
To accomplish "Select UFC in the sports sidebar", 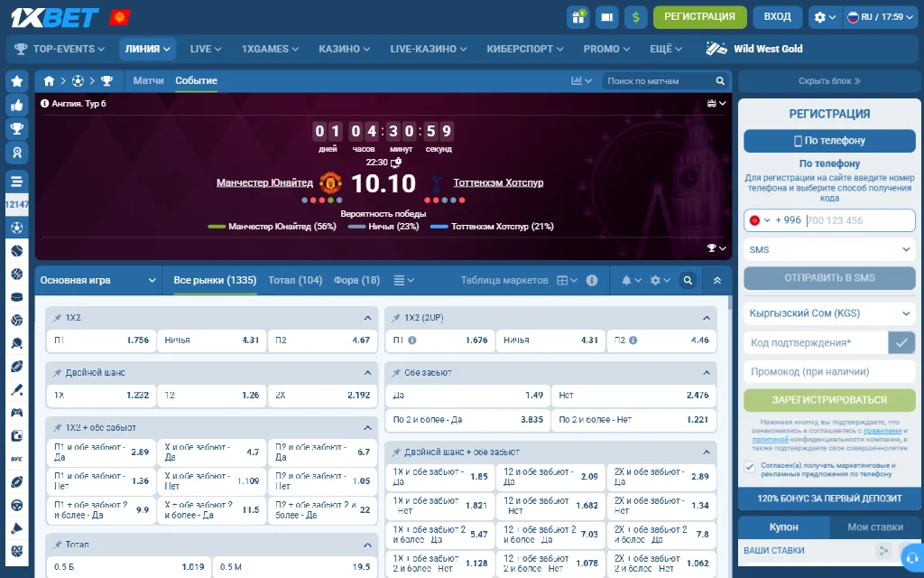I will 17,458.
